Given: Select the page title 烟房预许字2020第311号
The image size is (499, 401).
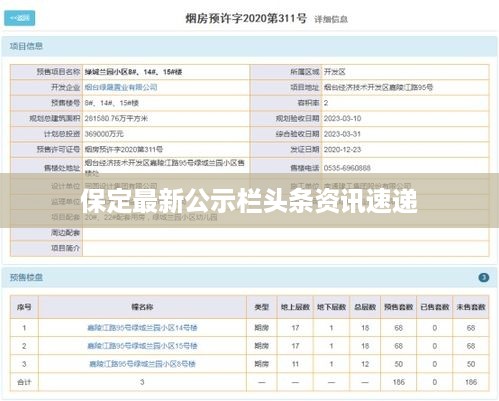Looking at the screenshot, I should [x=246, y=18].
